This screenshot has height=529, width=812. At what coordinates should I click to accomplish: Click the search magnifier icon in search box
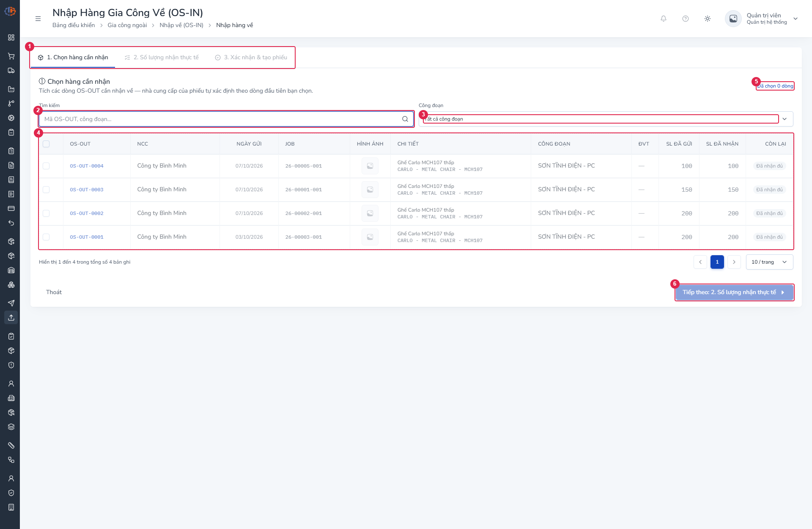(405, 119)
